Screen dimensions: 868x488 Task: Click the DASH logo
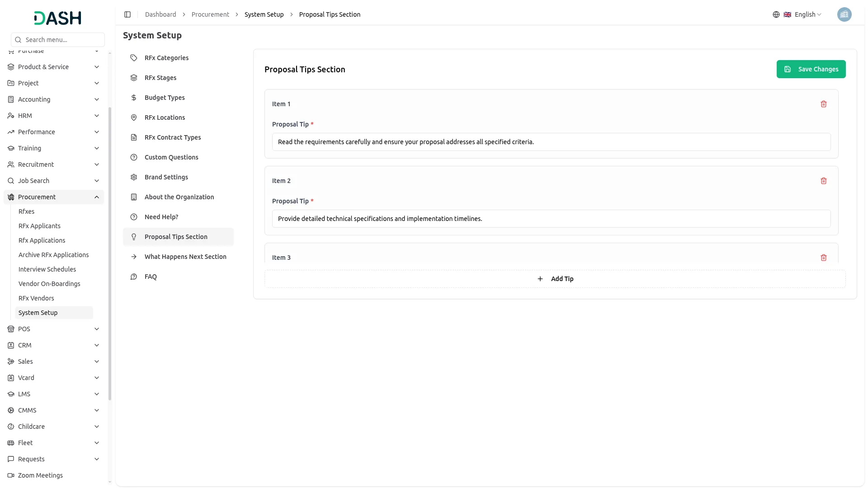57,18
